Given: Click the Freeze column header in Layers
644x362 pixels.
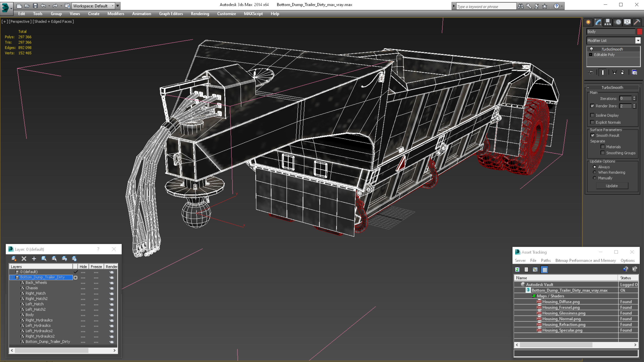Looking at the screenshot, I should 96,267.
